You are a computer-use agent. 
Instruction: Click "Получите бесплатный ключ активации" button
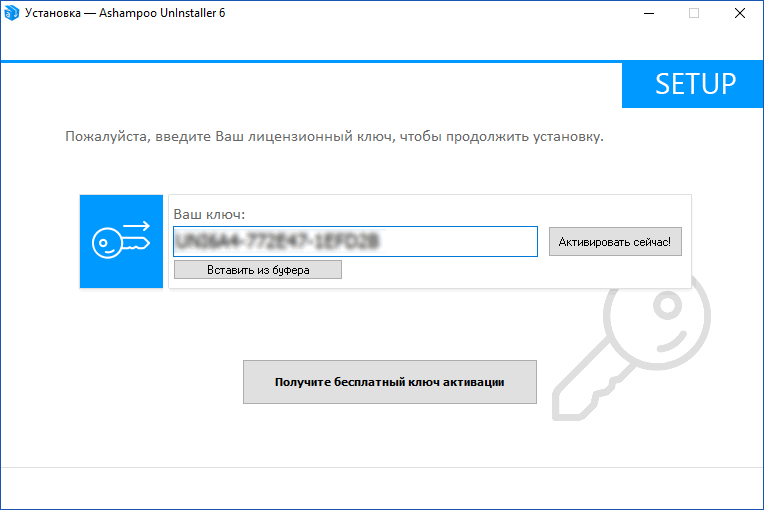390,382
